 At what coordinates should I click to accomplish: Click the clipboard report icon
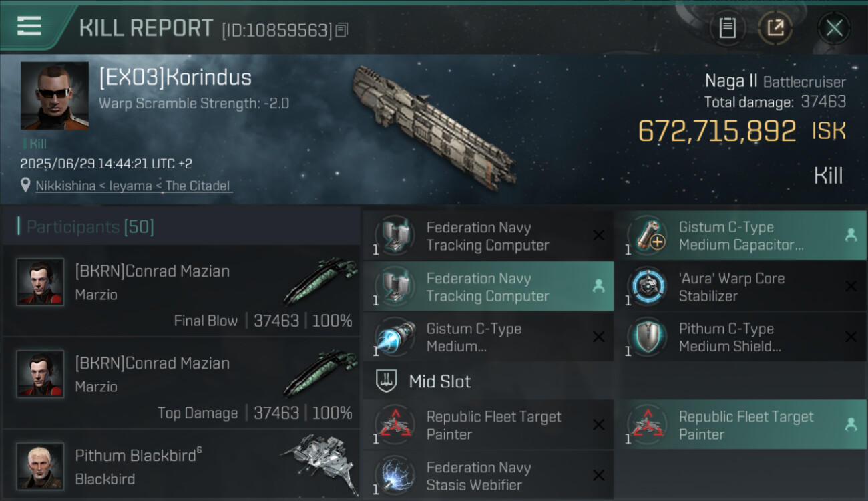727,28
